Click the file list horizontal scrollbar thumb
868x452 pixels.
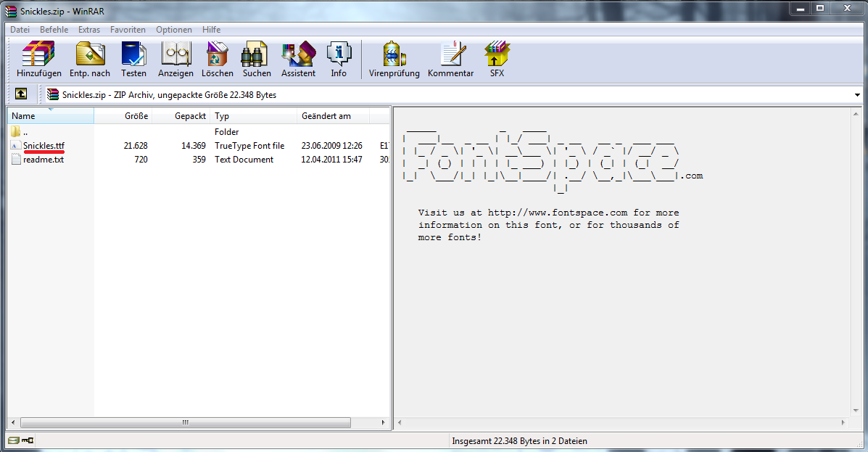point(186,423)
